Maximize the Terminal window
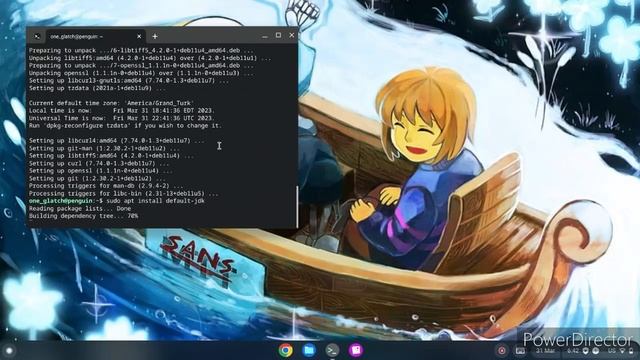The image size is (640, 360). [x=278, y=36]
